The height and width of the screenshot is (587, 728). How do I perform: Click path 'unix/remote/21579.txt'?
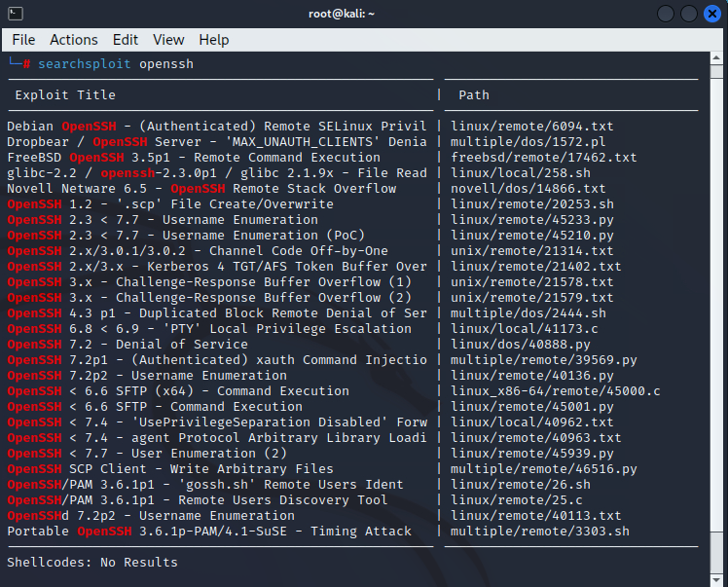click(x=531, y=297)
